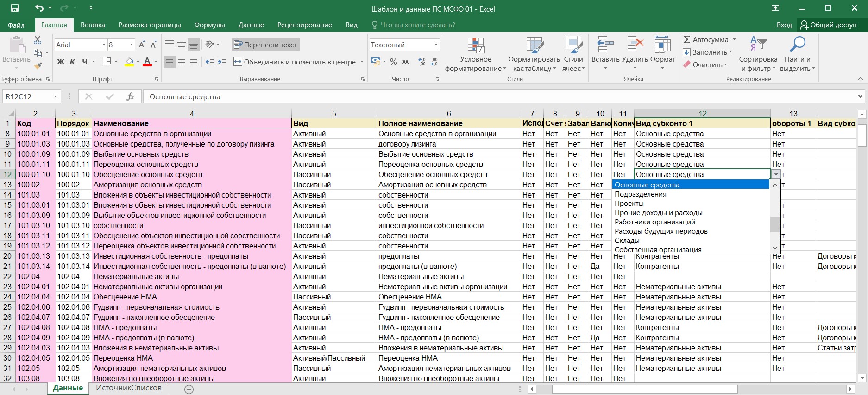Image resolution: width=868 pixels, height=395 pixels.
Task: Toggle Bold formatting button
Action: click(61, 62)
